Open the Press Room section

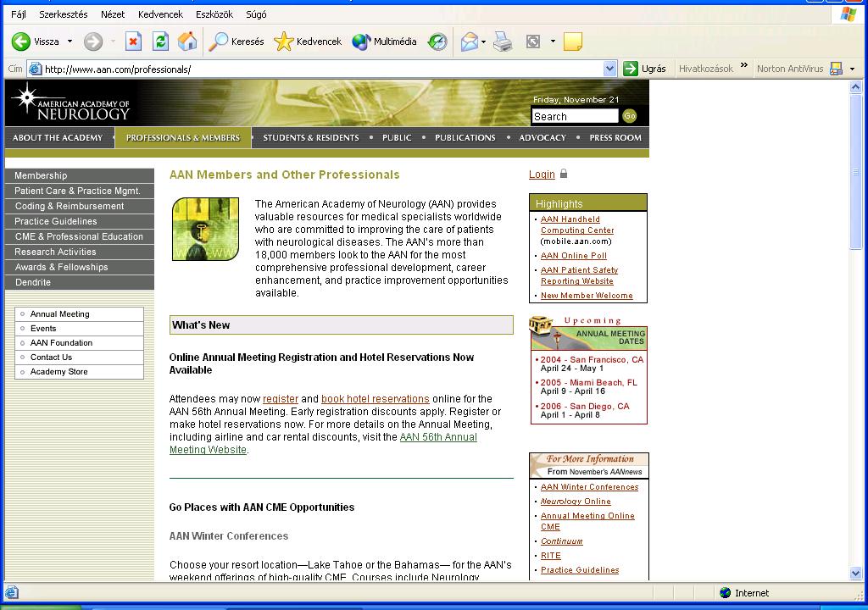615,138
